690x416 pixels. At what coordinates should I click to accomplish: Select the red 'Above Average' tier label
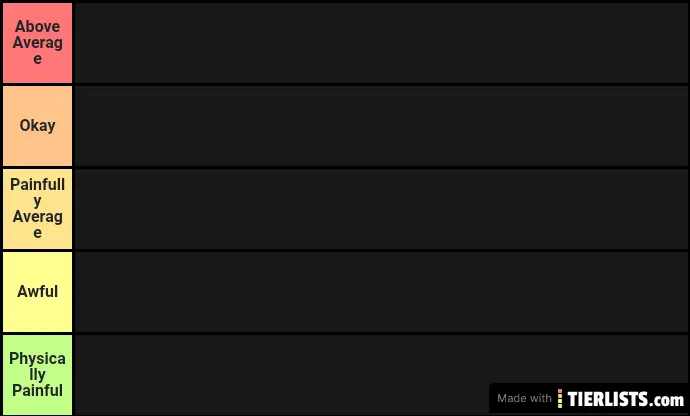37,43
